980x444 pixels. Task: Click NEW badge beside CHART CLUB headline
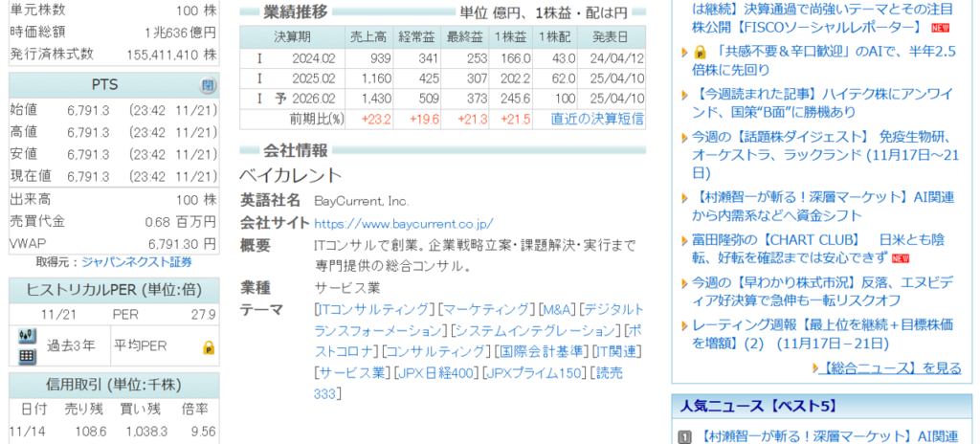coord(901,258)
